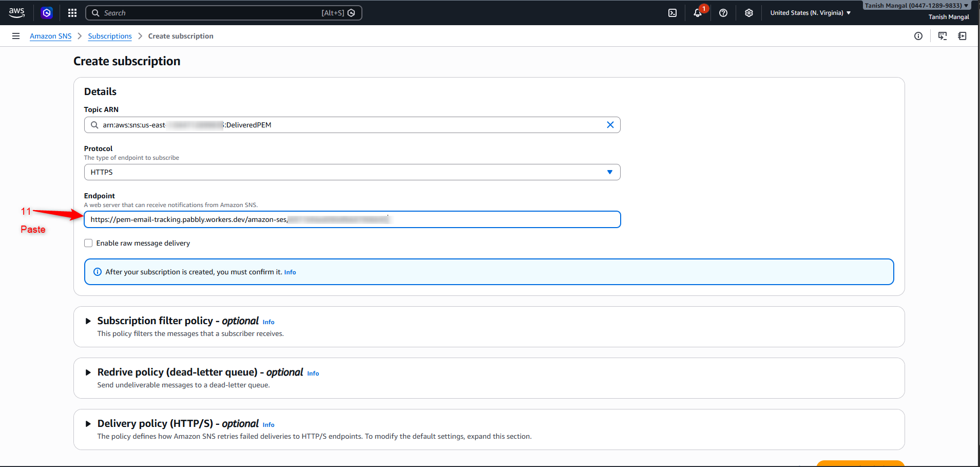Image resolution: width=980 pixels, height=467 pixels.
Task: Toggle the left navigation hamburger menu
Action: coord(16,36)
